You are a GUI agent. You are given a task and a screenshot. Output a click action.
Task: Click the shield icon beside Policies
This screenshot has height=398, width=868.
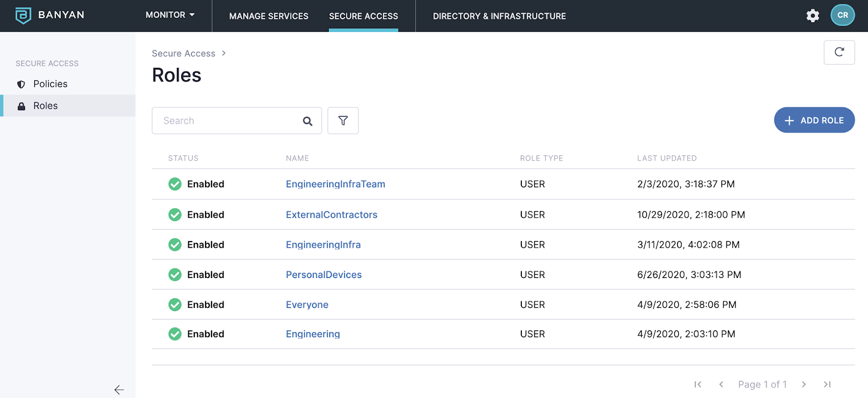tap(21, 84)
